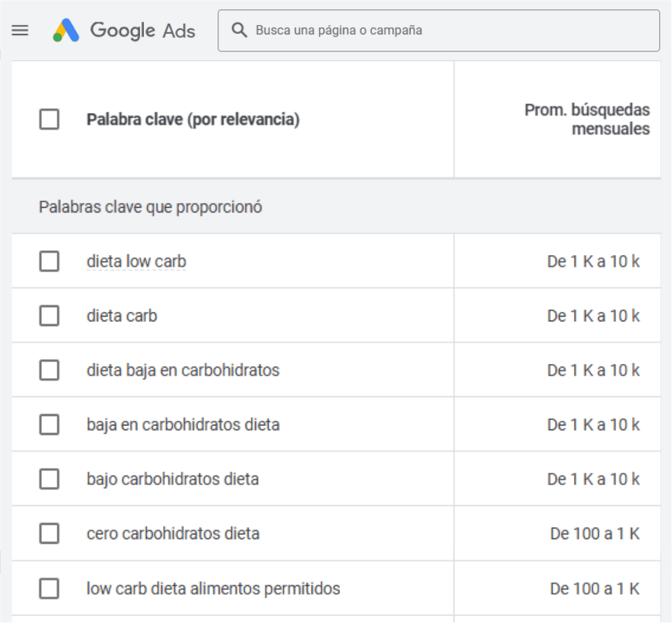Sort by 'Prom. búsquedas mensuales' column header
672x623 pixels.
(587, 120)
